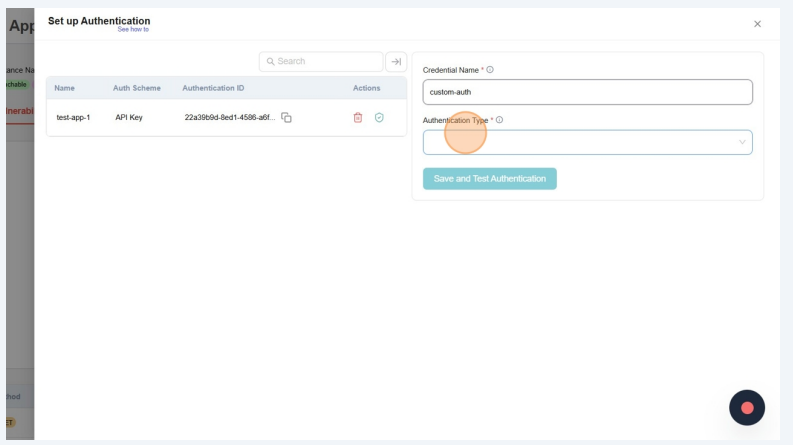793x445 pixels.
Task: Click the info icon next to Authentication Type
Action: (x=499, y=120)
